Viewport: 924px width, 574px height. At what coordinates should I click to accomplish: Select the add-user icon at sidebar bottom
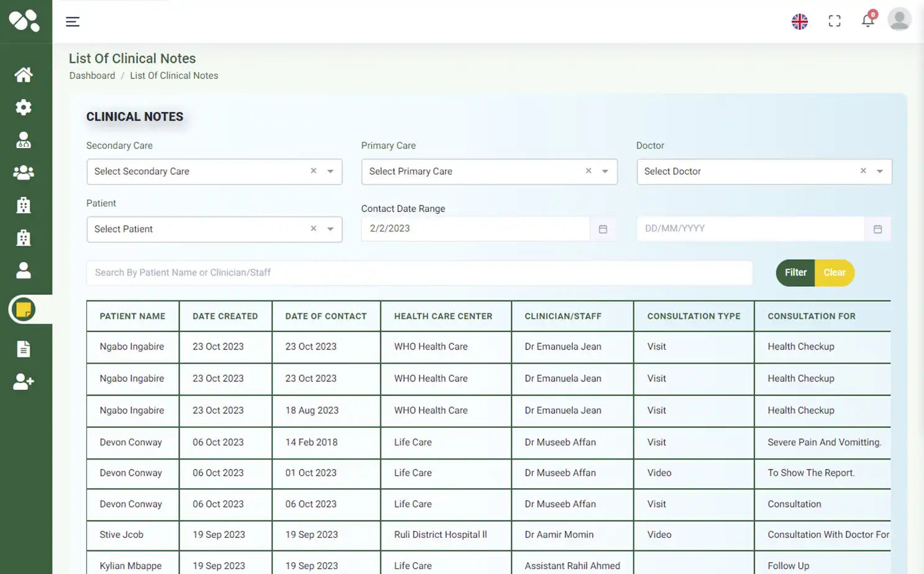pyautogui.click(x=23, y=382)
